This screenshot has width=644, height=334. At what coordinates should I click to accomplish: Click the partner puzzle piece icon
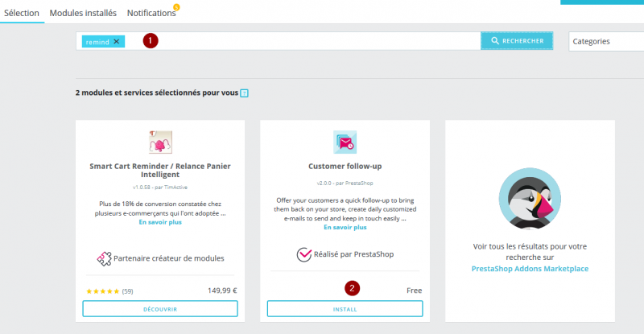tap(104, 258)
